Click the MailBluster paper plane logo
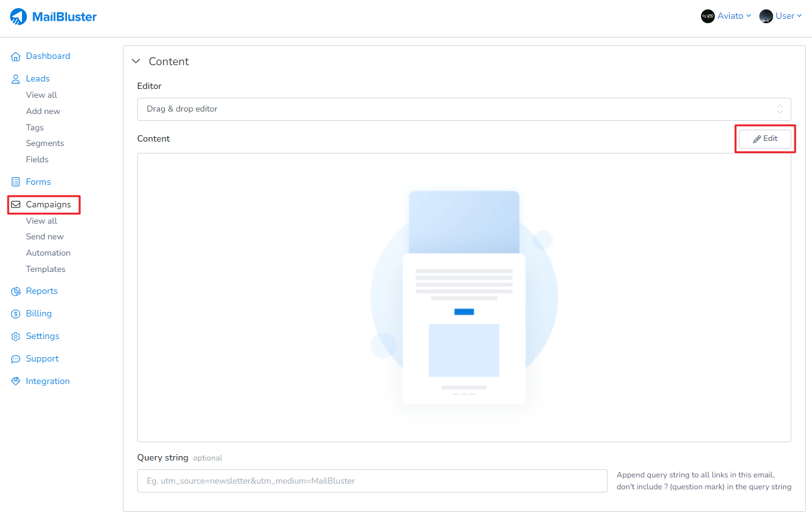Image resolution: width=812 pixels, height=520 pixels. coord(19,17)
